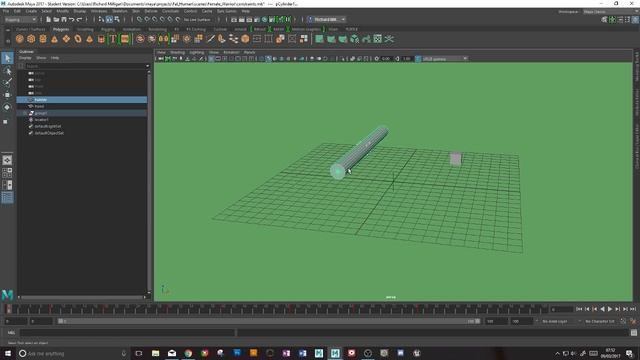
Task: Go to end of playback range
Action: [633, 309]
